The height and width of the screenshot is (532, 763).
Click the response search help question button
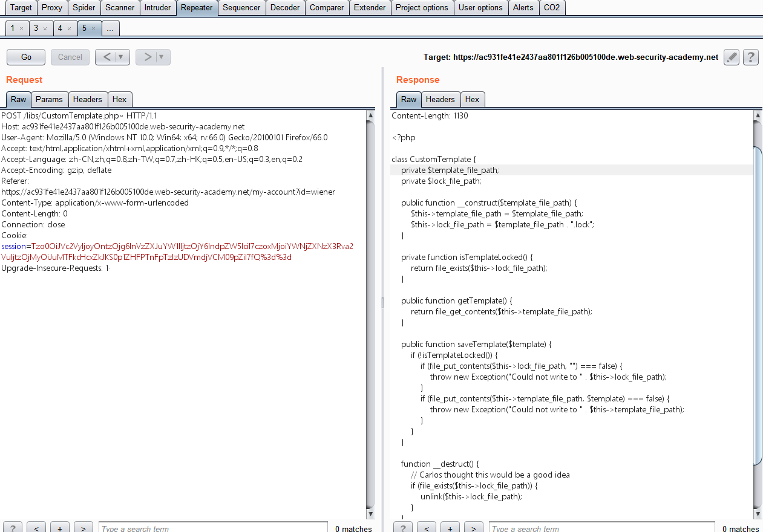click(404, 528)
